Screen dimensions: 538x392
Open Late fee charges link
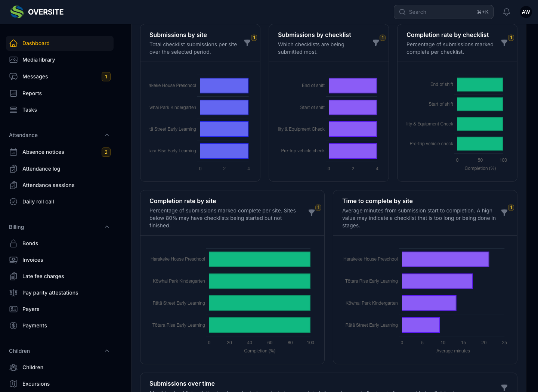tap(60, 276)
